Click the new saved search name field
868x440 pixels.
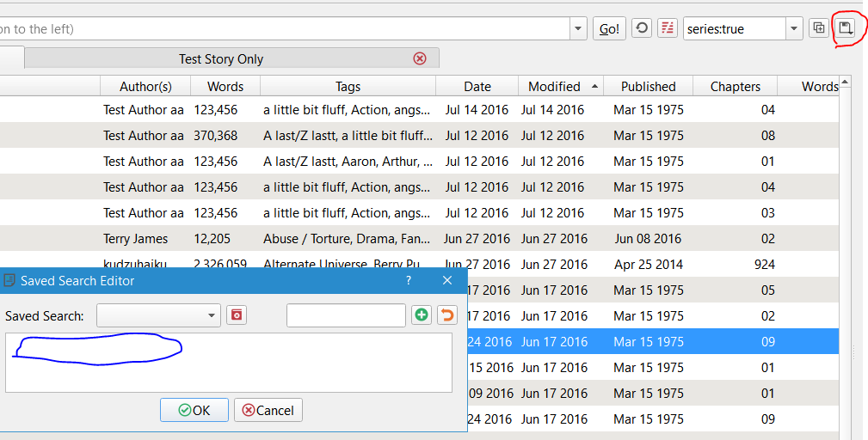coord(346,315)
